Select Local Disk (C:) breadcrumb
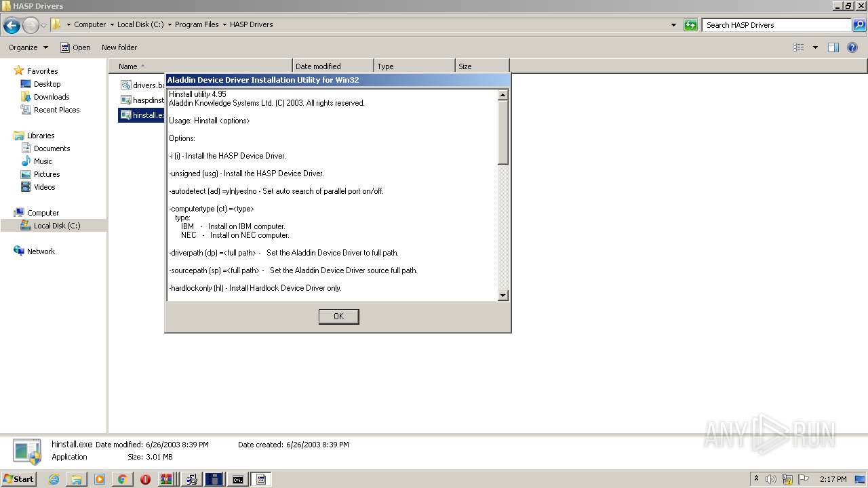Image resolution: width=868 pixels, height=488 pixels. pyautogui.click(x=140, y=24)
